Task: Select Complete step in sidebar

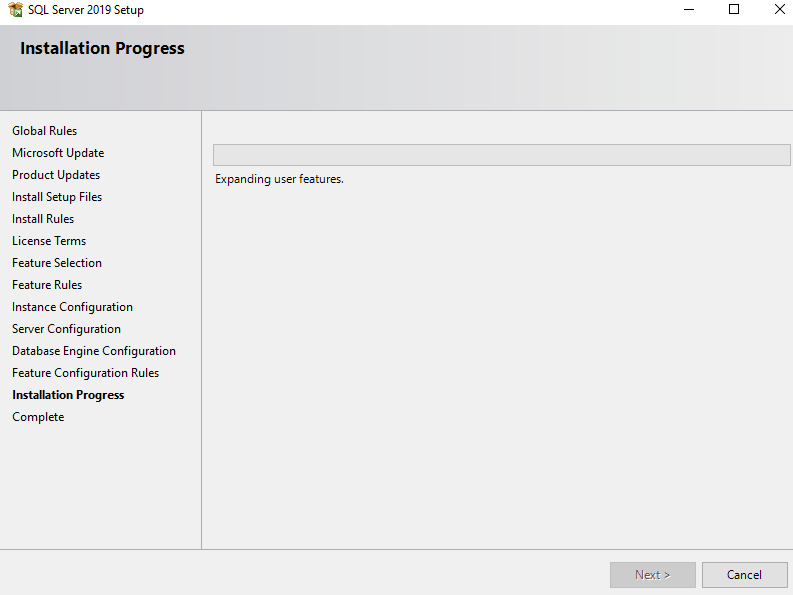Action: click(38, 417)
